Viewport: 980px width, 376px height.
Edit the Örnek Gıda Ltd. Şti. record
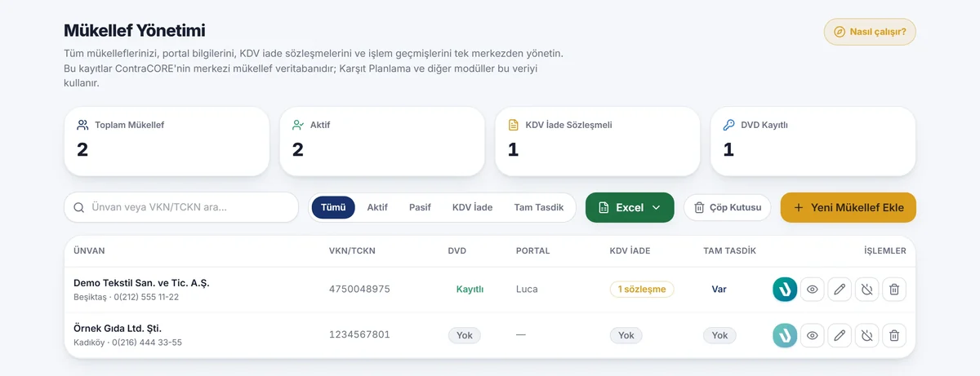pos(840,335)
